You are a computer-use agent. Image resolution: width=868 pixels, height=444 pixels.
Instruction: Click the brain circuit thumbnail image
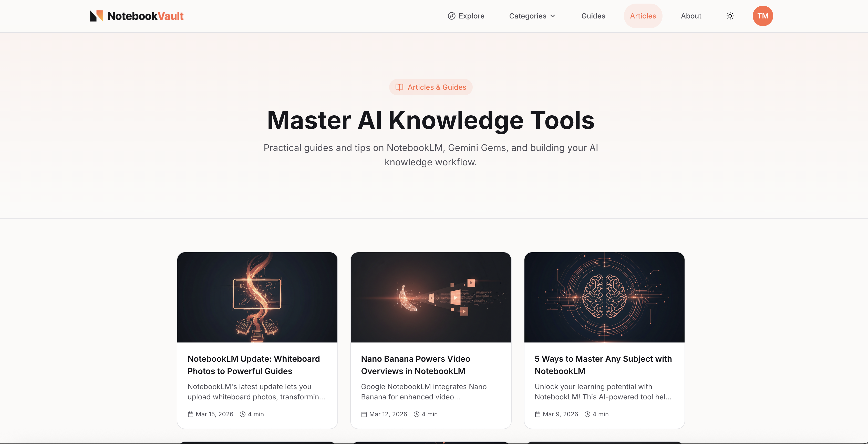pos(604,297)
